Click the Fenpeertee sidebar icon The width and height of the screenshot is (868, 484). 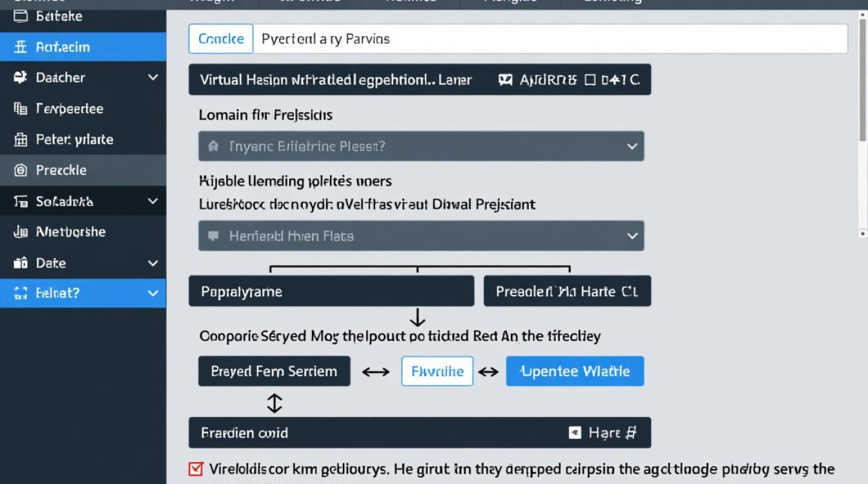point(20,108)
